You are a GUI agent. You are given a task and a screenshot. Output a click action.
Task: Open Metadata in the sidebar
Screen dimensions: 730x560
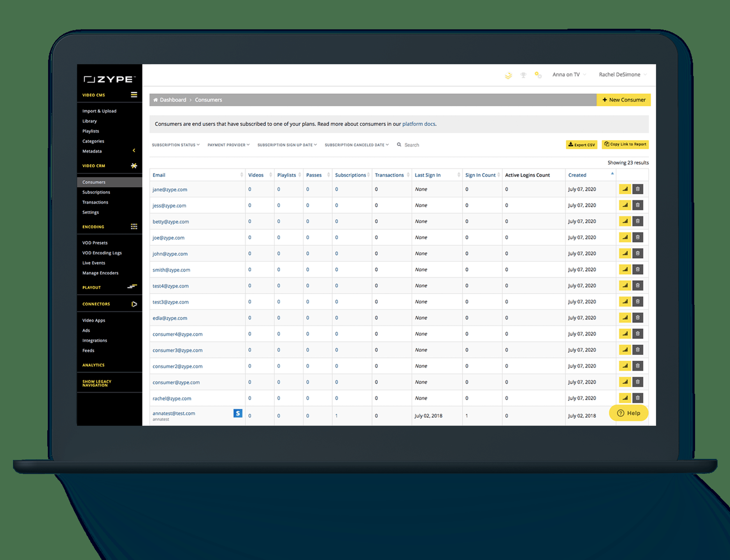92,152
